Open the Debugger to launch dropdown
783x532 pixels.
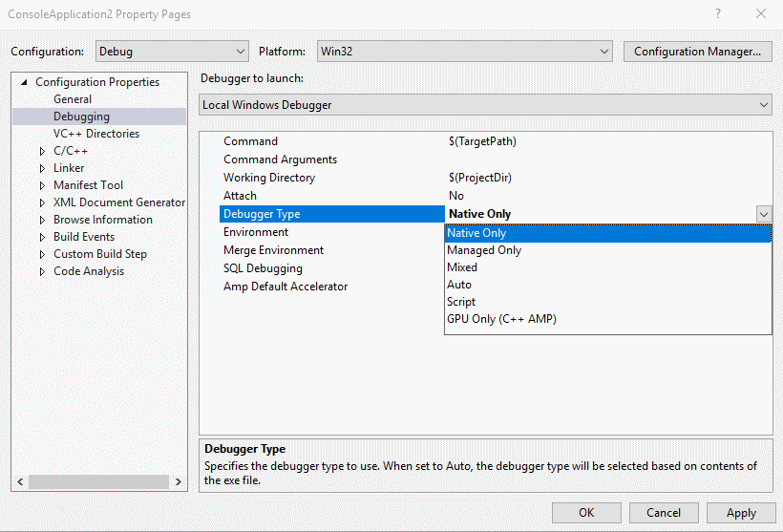[x=485, y=105]
